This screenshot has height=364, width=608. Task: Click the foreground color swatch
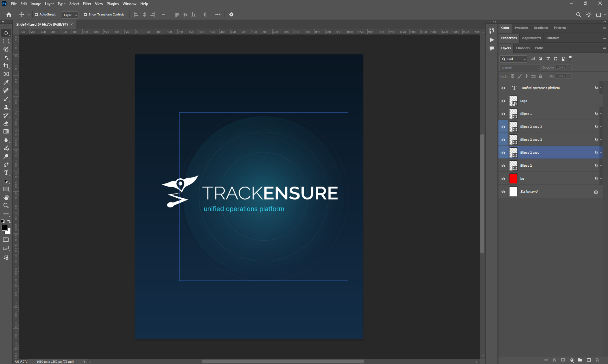coord(4,228)
